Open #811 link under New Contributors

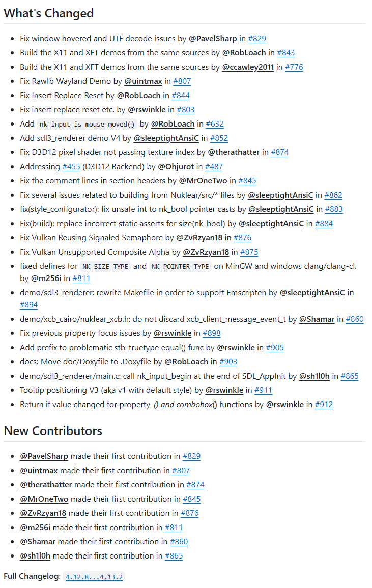(174, 528)
